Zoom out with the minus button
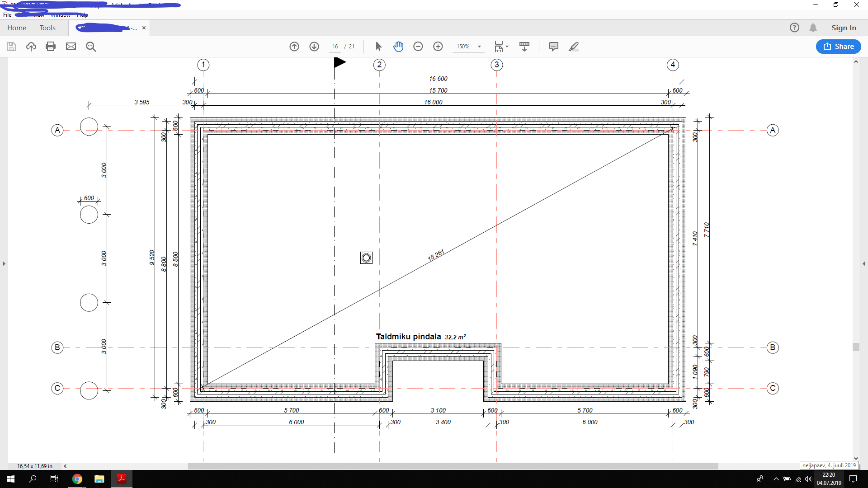 tap(418, 47)
